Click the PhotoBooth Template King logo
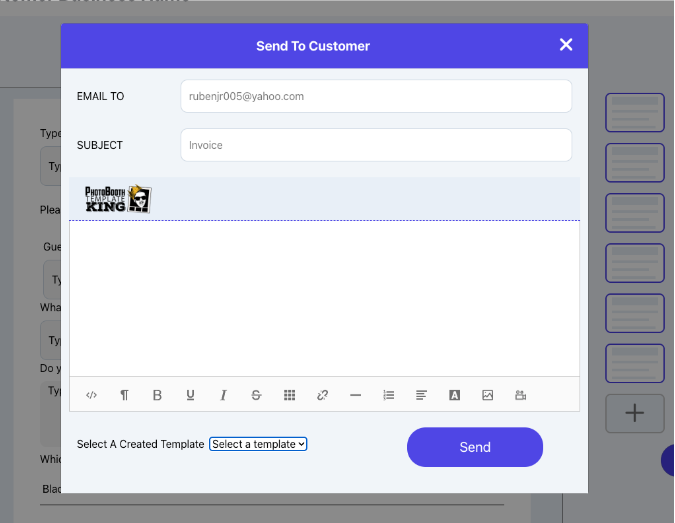This screenshot has width=675, height=523. pos(118,199)
